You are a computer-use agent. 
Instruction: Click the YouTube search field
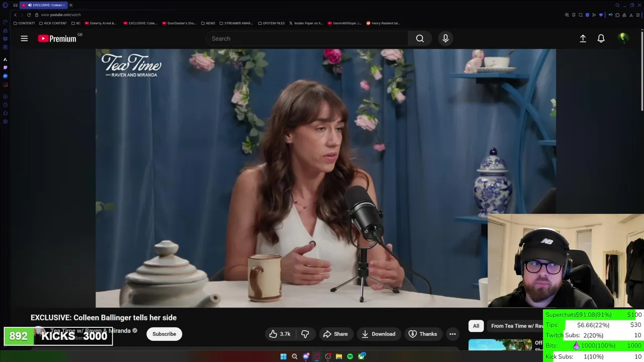pos(307,38)
